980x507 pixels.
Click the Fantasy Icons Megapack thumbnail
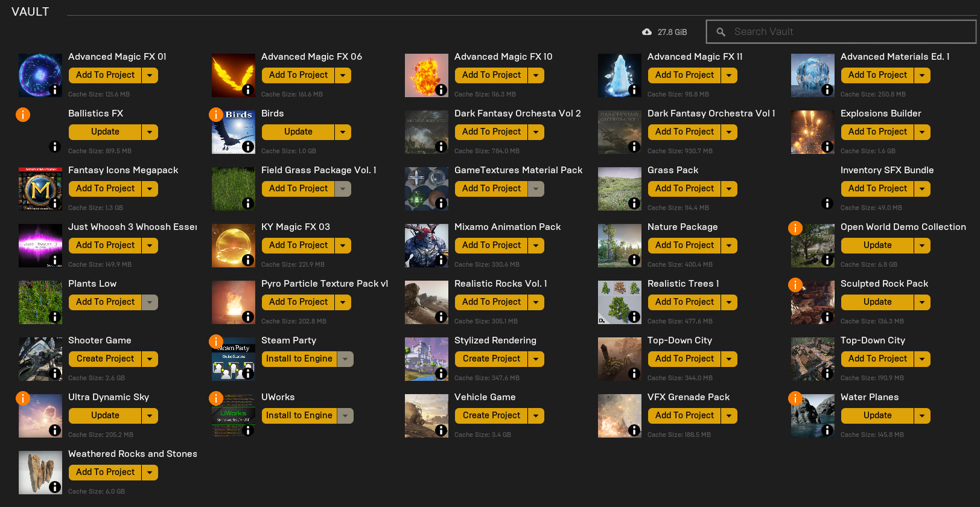click(40, 189)
